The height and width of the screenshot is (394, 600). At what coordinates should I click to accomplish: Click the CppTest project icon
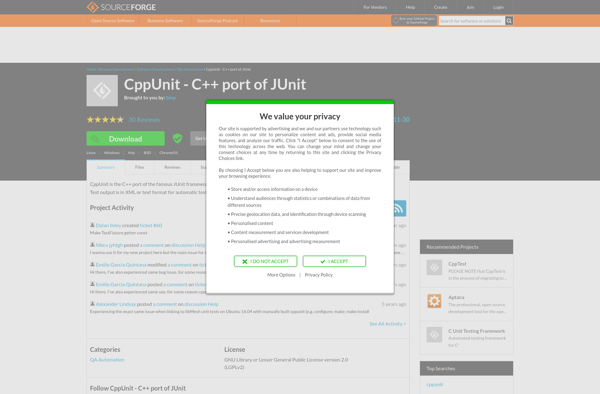(x=434, y=267)
